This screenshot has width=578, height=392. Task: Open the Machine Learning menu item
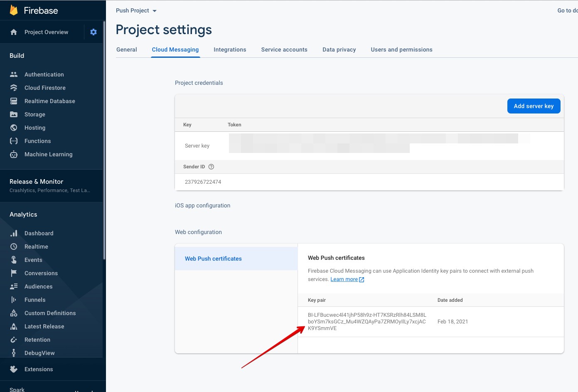[48, 154]
